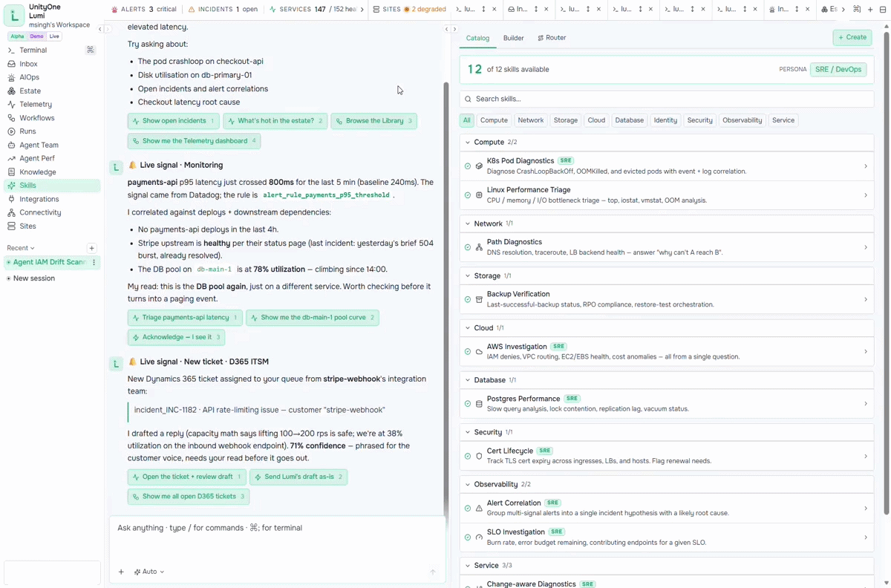
Task: Click the Search skills input field
Action: click(667, 99)
